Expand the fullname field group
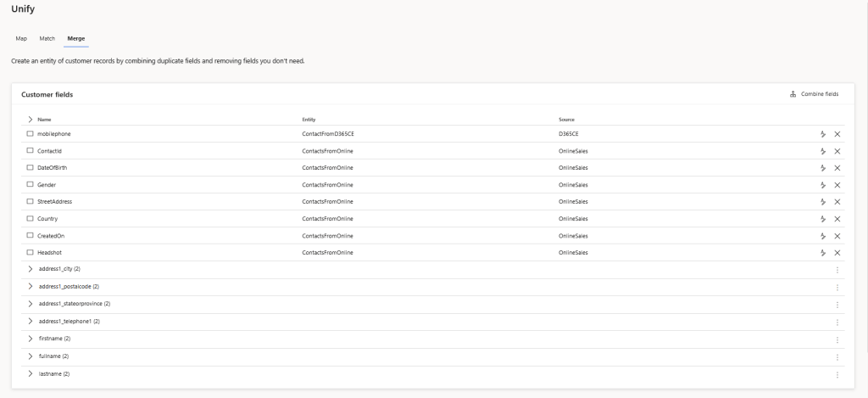 pos(31,356)
